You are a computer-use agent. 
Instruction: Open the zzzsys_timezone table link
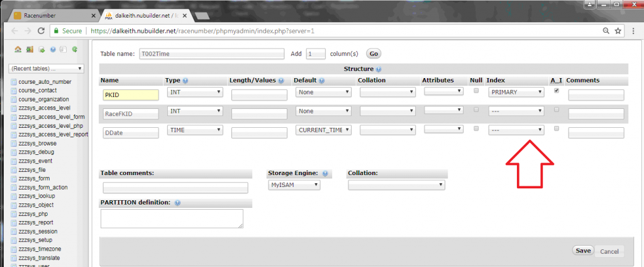[x=40, y=249]
